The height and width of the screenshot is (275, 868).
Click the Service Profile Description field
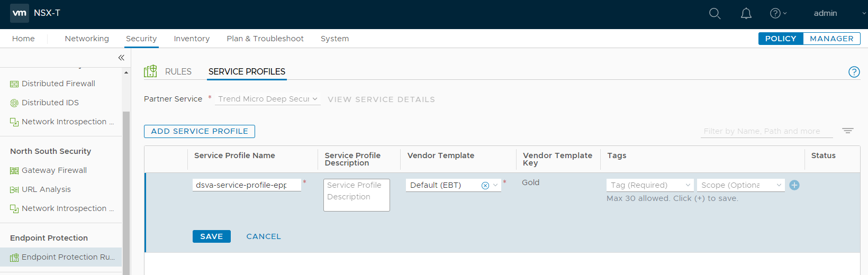(356, 195)
